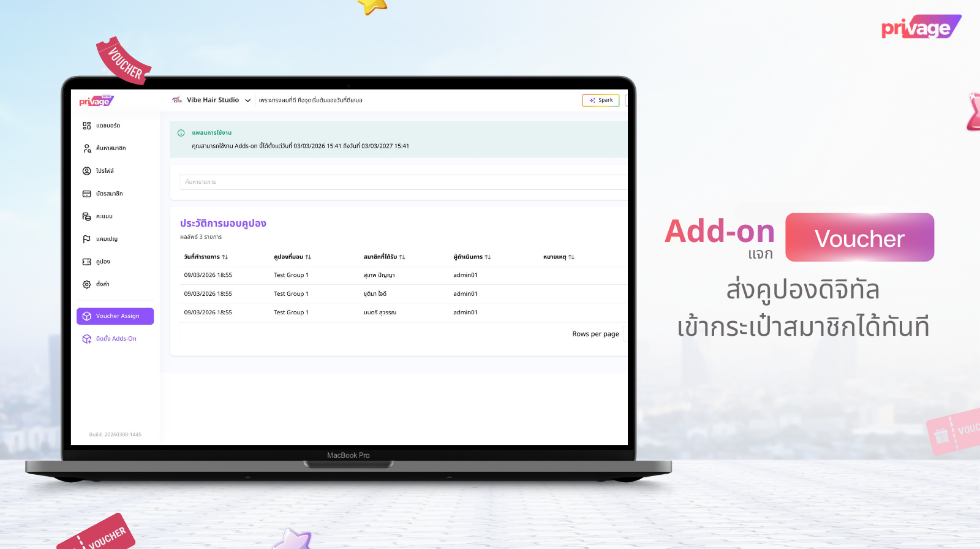Sort by transaction date column arrows
980x549 pixels.
225,257
